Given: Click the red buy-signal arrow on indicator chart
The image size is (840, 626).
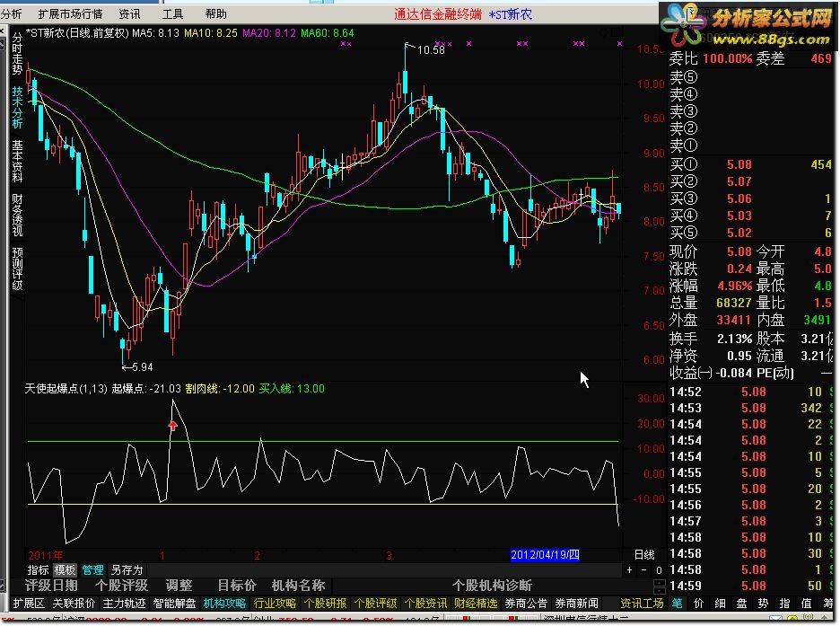Looking at the screenshot, I should [x=172, y=426].
